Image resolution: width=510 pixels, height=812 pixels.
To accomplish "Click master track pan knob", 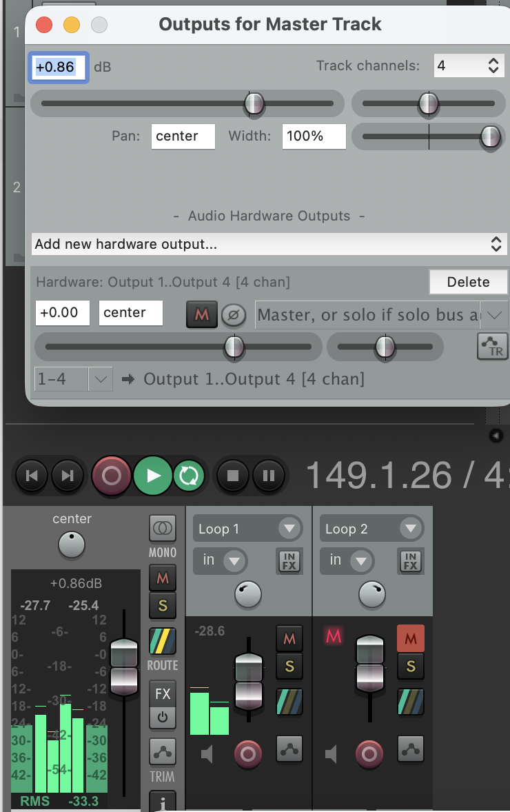I will coord(72,545).
